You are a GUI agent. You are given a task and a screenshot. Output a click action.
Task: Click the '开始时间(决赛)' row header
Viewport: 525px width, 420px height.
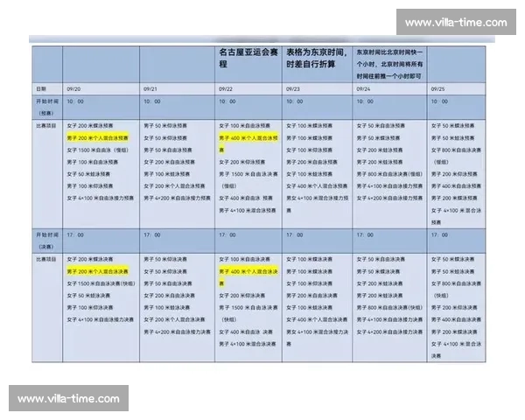[x=47, y=241]
